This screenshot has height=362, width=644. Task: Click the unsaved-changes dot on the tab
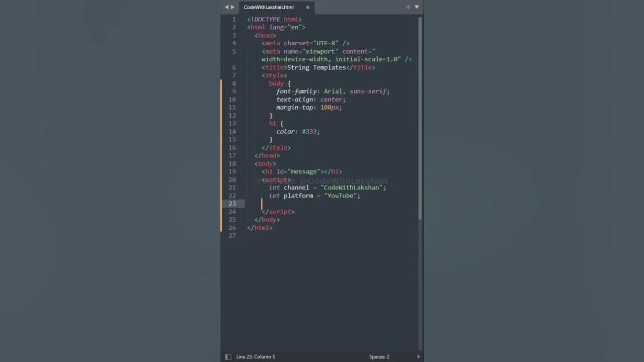(x=307, y=7)
